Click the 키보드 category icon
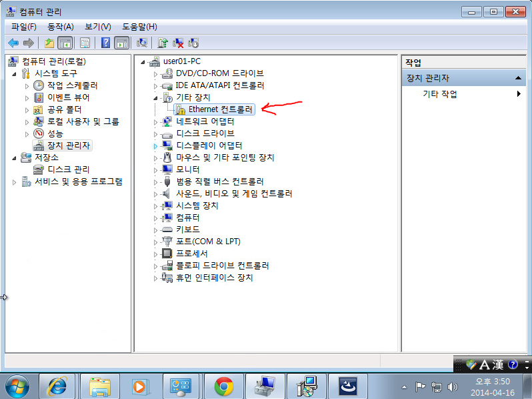532x399 pixels. point(167,230)
